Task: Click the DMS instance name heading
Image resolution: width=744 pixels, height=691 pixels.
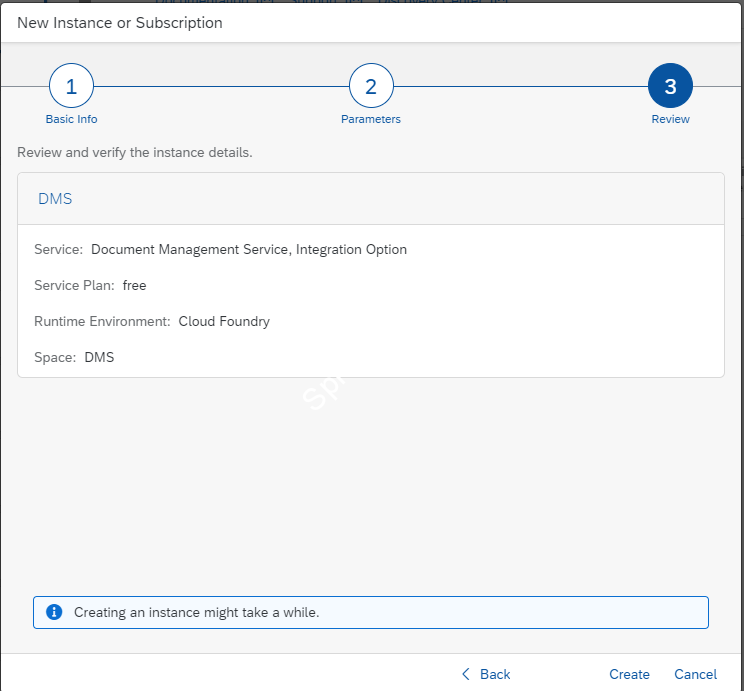Action: pos(55,198)
